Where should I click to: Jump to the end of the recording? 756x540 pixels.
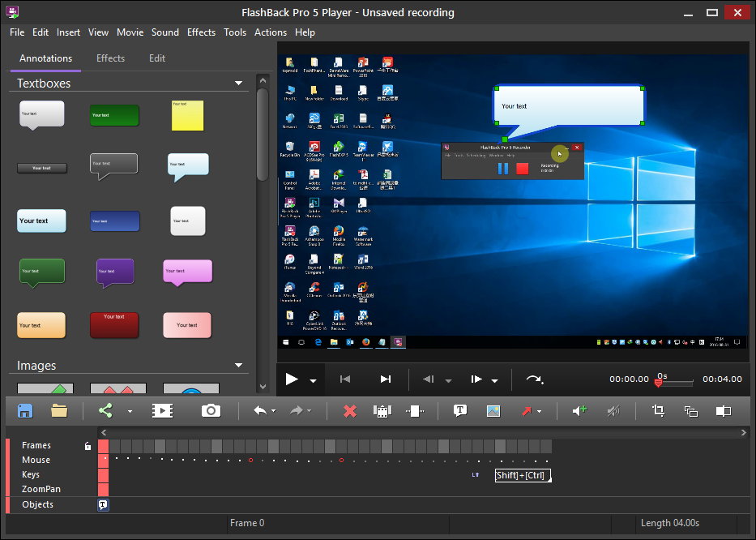pos(386,379)
